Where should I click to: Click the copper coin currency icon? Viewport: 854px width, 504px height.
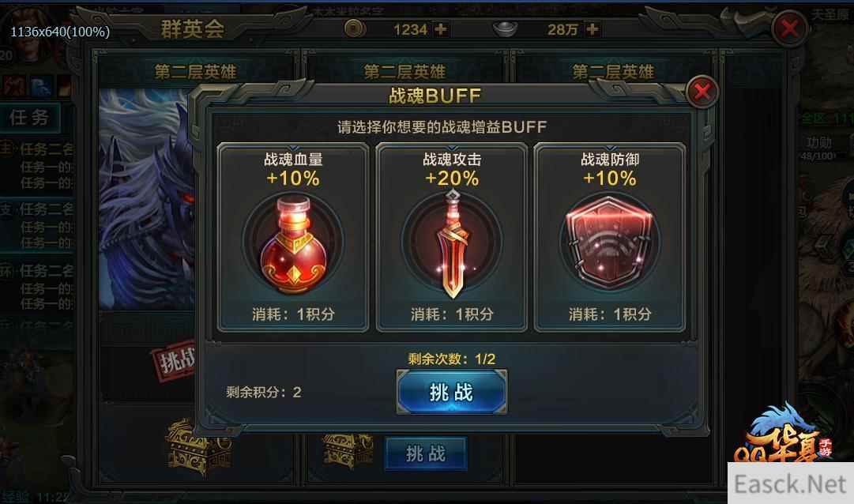(355, 28)
